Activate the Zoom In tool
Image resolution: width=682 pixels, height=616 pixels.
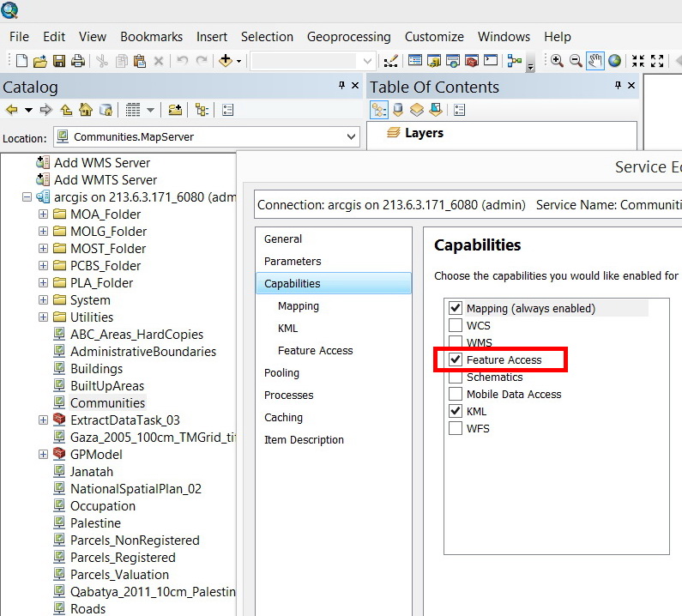pyautogui.click(x=556, y=61)
